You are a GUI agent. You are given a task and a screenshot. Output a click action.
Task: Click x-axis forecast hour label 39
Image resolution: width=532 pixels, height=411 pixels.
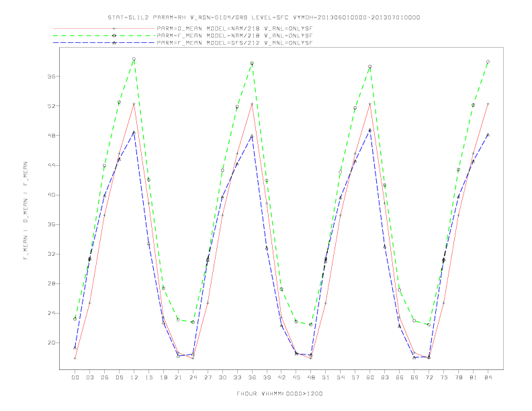pyautogui.click(x=267, y=377)
